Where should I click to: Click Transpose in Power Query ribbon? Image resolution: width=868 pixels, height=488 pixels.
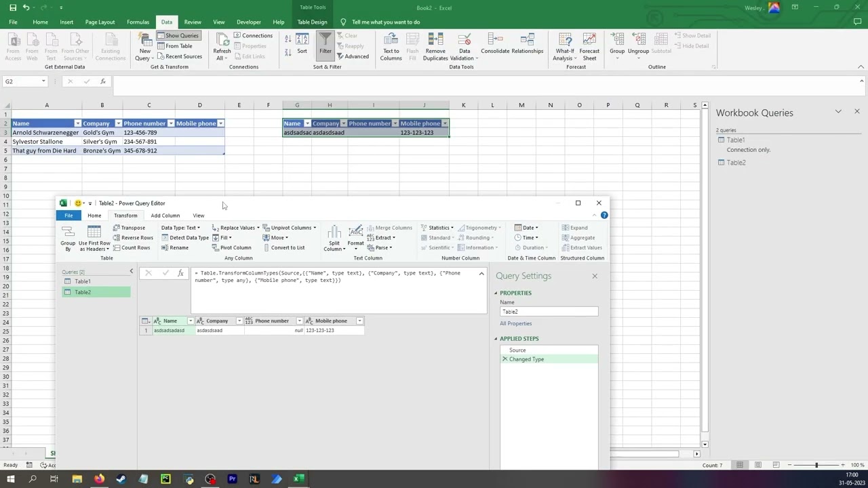pyautogui.click(x=129, y=228)
